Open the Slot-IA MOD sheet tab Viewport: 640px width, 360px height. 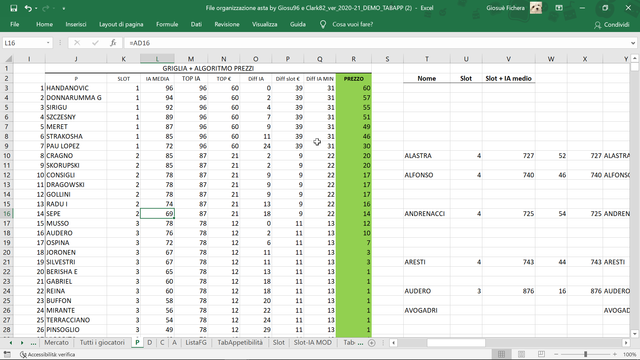tap(313, 343)
